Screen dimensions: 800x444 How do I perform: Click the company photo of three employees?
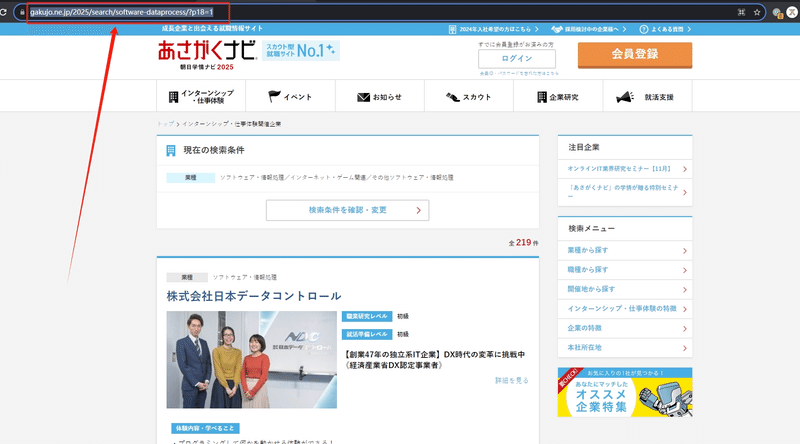tap(252, 360)
